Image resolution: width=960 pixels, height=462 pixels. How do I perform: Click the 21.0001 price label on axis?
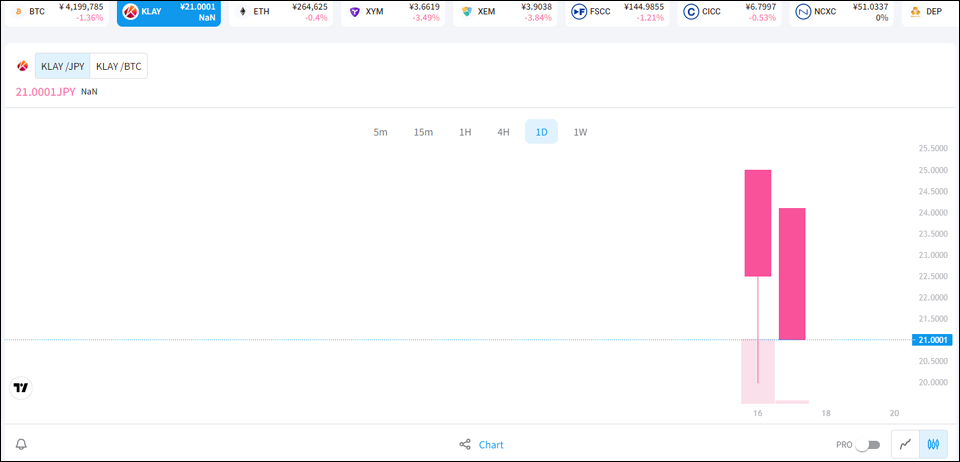(x=933, y=340)
